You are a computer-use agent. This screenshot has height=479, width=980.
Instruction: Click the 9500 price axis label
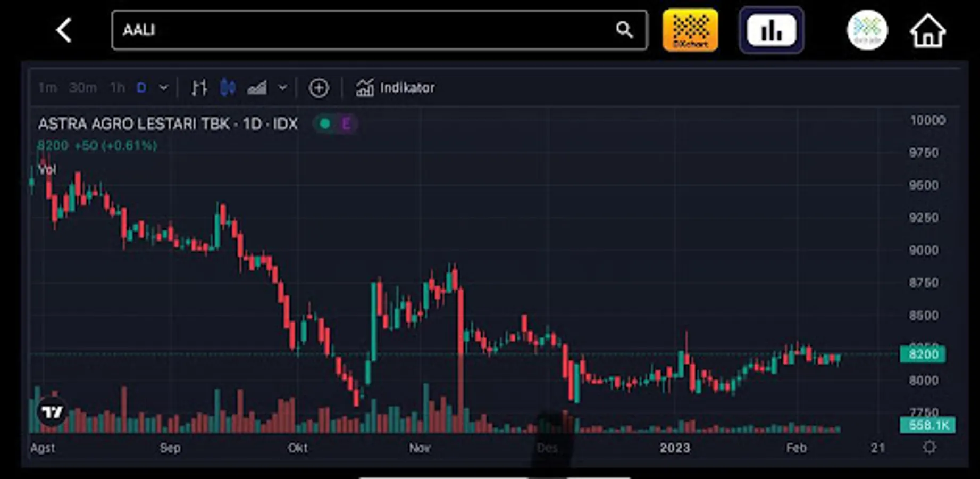pyautogui.click(x=924, y=185)
